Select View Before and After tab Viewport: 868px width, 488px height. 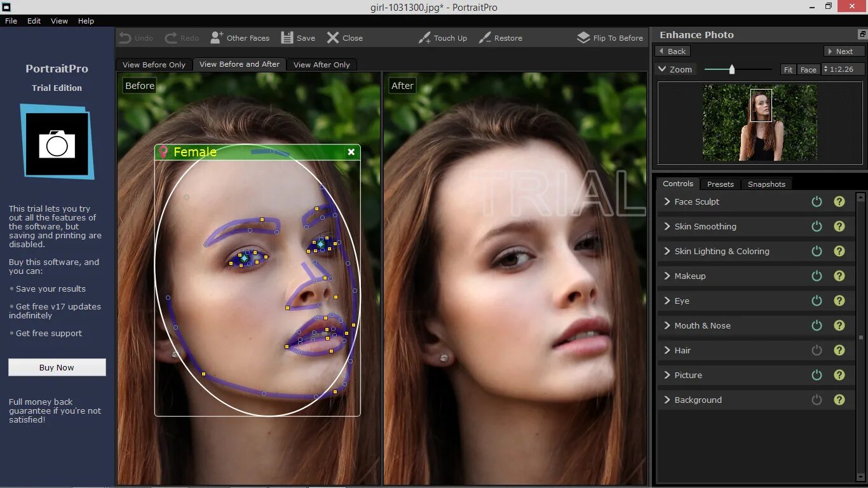239,64
